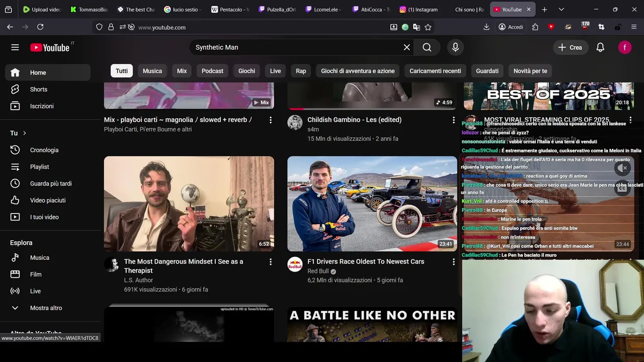Open the L.S. Author channel link
This screenshot has width=644, height=362.
tap(138, 280)
